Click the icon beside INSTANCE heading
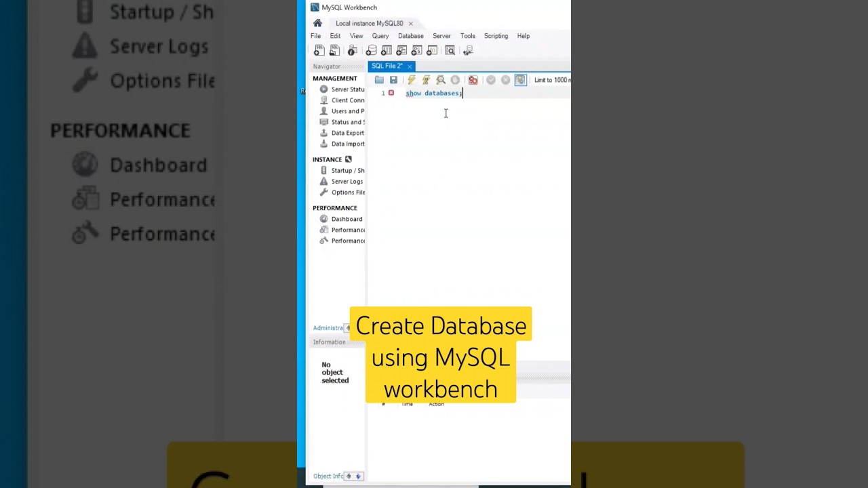Screen dimensions: 868x488 [349, 159]
